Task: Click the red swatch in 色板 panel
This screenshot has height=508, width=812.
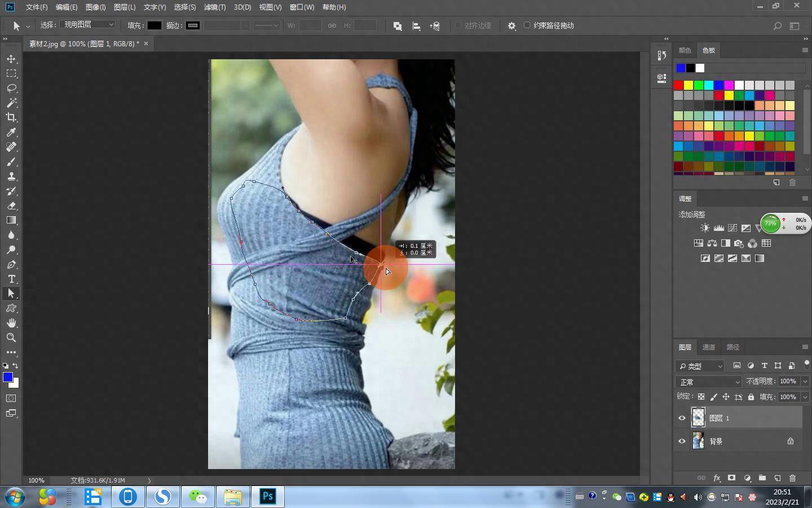Action: pyautogui.click(x=678, y=85)
